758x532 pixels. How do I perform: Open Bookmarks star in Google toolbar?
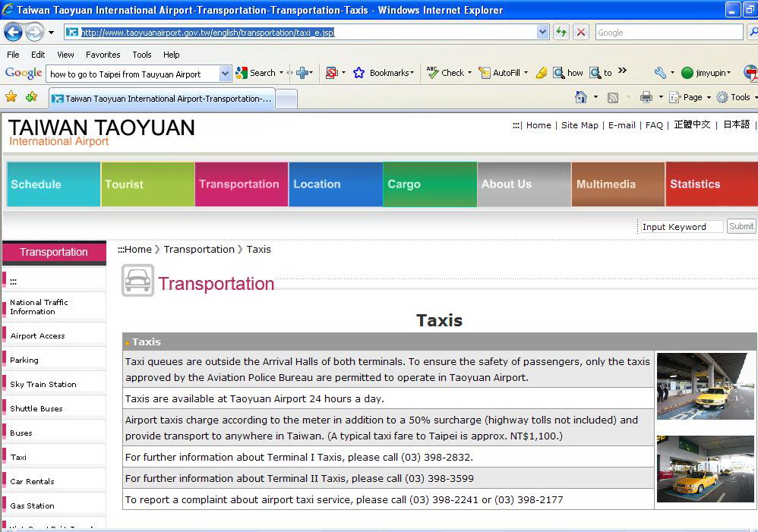pos(358,73)
